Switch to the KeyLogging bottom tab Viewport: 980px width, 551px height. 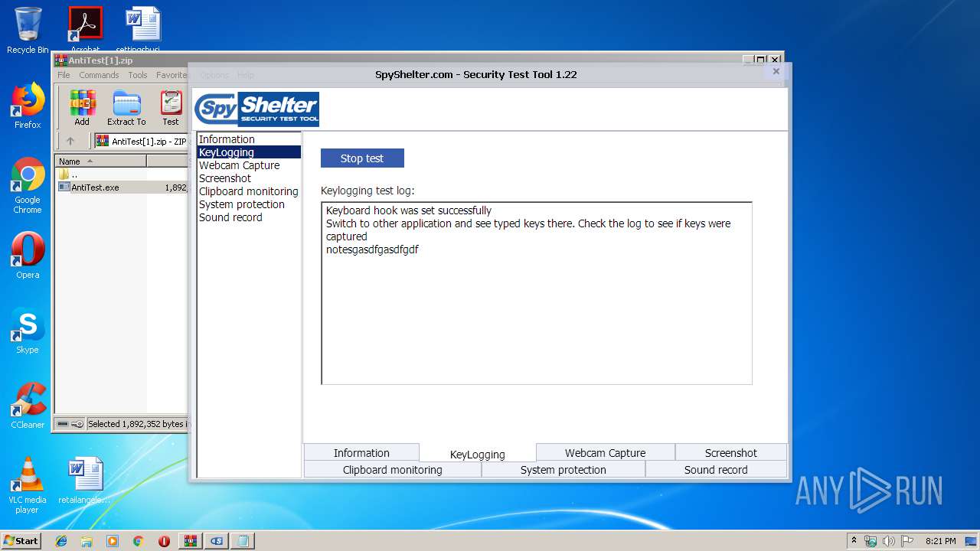[478, 454]
